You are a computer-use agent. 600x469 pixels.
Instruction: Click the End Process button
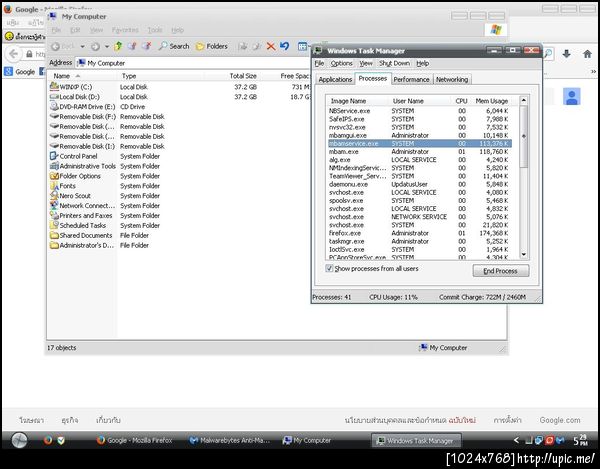point(501,270)
